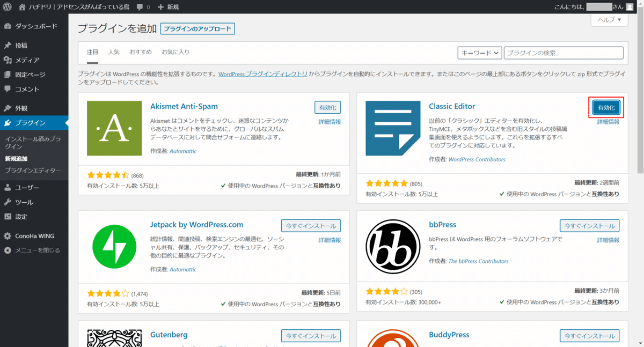This screenshot has width=644, height=347.
Task: Install bbPress with 今すぐインストール
Action: click(x=590, y=226)
